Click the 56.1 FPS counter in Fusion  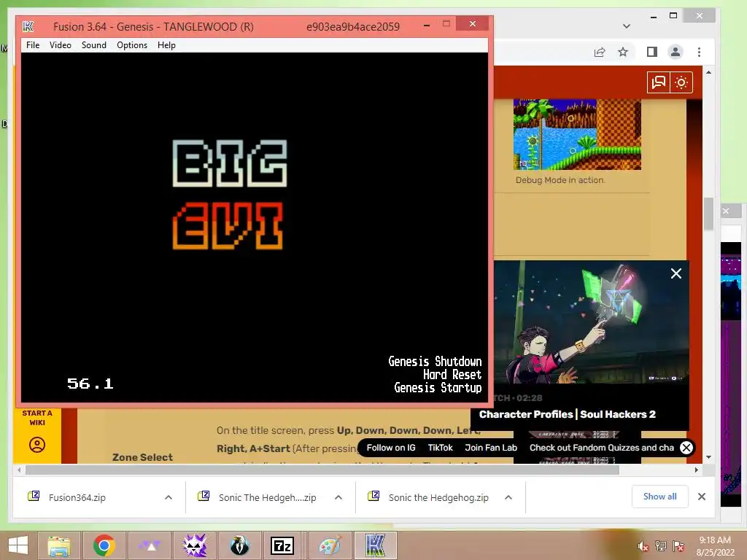90,384
